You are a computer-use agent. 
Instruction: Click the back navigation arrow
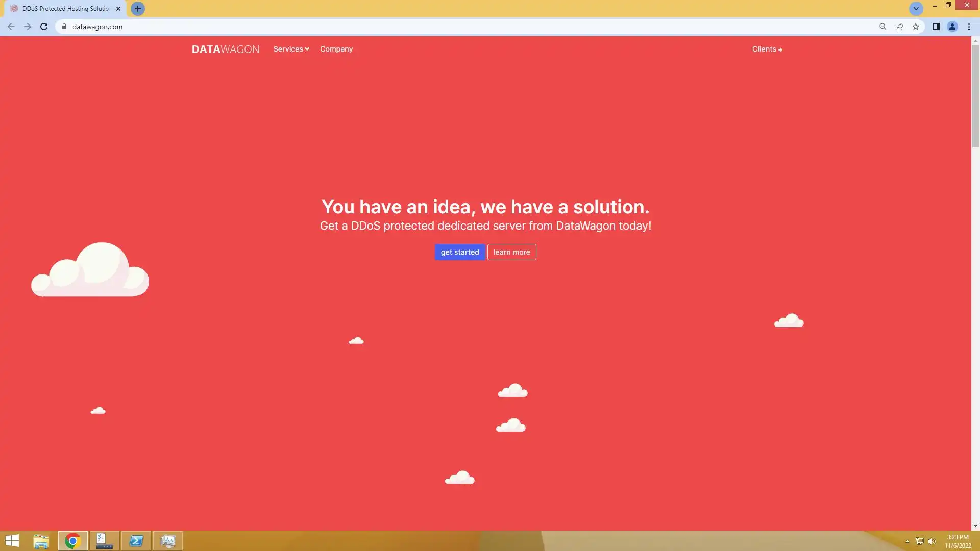(11, 27)
